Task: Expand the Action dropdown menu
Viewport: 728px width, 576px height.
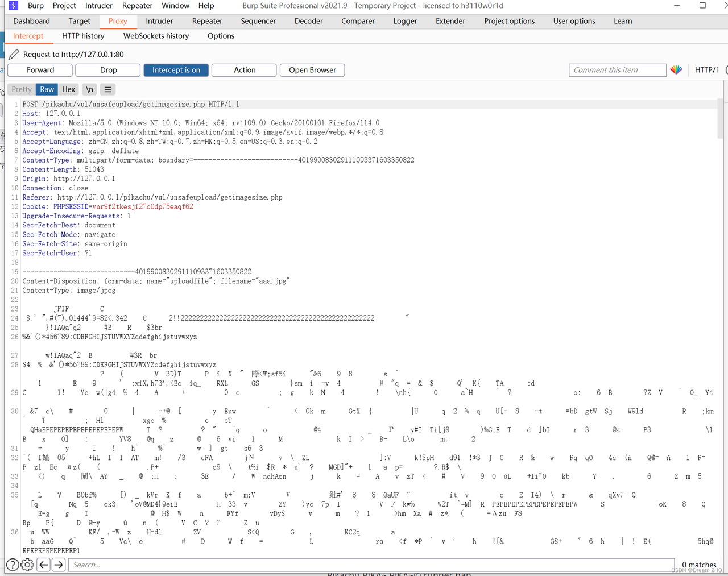Action: tap(244, 70)
